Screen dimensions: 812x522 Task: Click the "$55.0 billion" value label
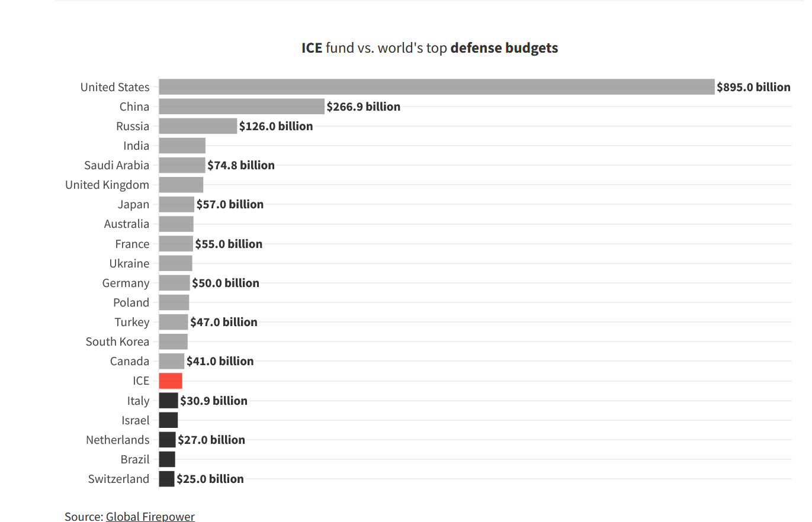229,244
